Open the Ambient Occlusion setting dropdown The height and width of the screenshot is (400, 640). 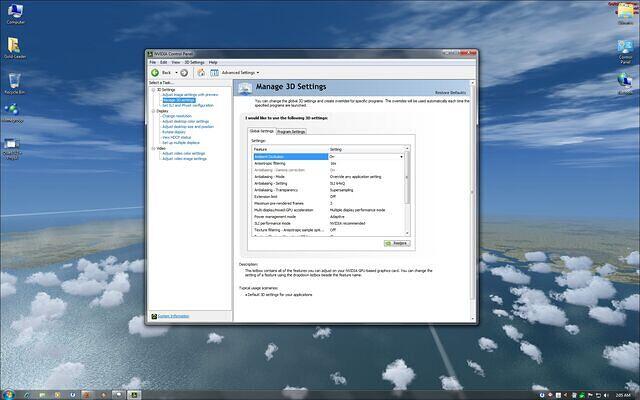coord(402,157)
